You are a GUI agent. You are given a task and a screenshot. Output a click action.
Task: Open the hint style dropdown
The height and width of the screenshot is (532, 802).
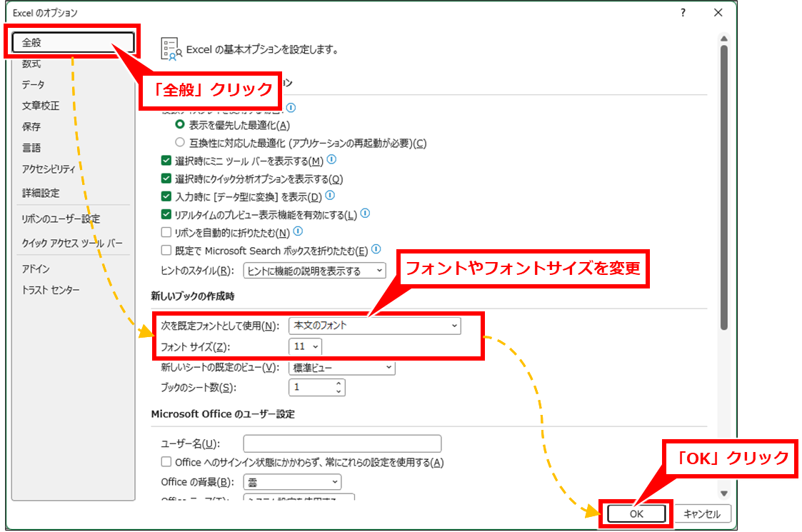314,271
